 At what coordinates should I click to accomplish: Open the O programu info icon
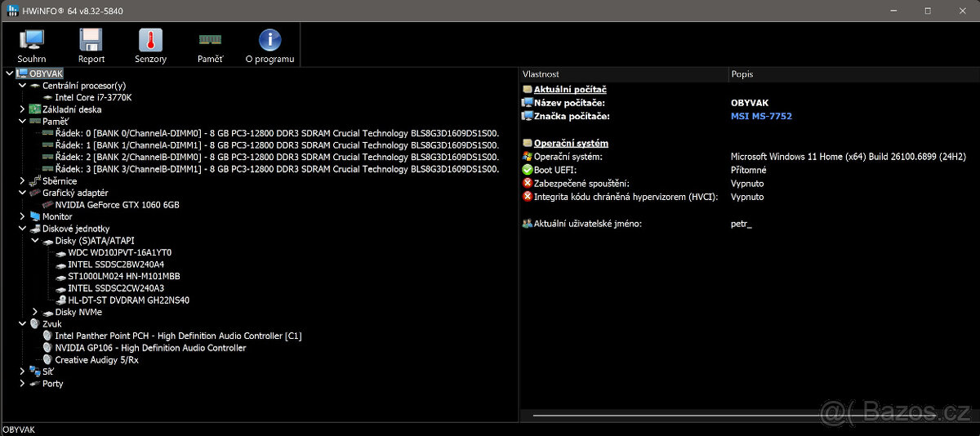click(269, 45)
